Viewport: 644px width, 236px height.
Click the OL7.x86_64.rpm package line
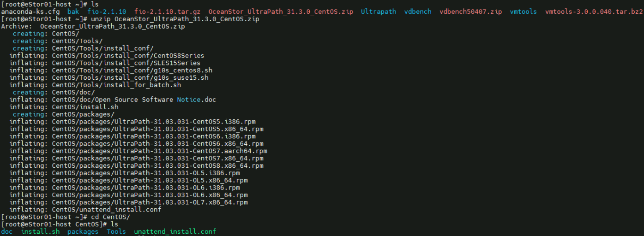[150, 202]
